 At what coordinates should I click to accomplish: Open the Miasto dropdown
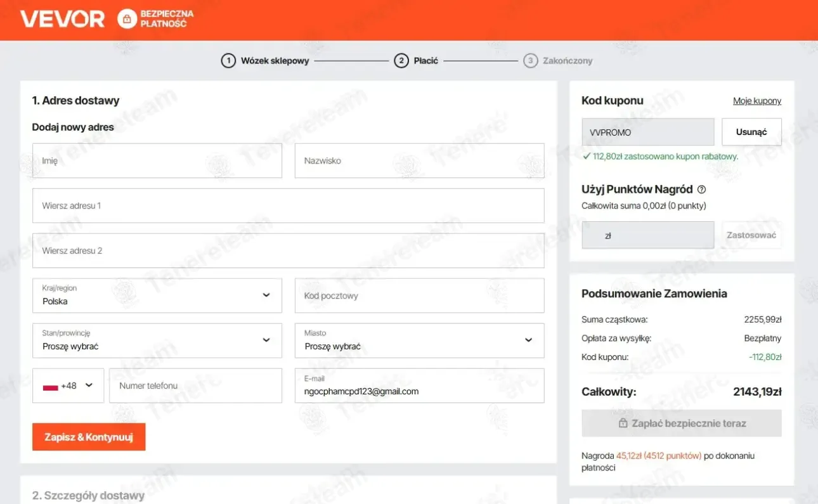(419, 340)
